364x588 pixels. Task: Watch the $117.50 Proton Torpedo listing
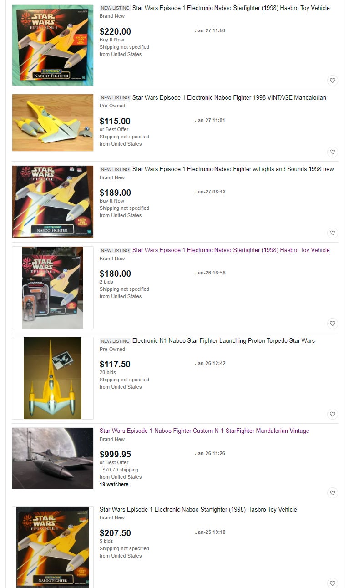pos(333,414)
